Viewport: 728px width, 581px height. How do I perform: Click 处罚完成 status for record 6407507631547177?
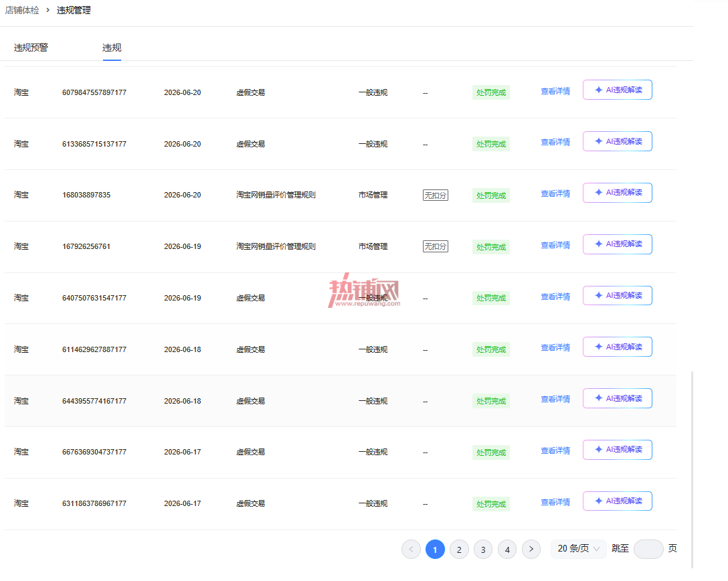coord(490,298)
